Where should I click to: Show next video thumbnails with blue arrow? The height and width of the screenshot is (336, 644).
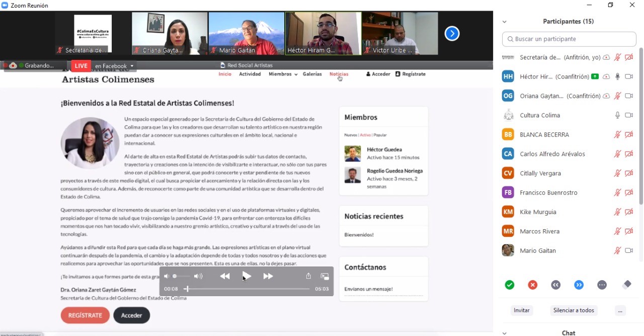452,33
